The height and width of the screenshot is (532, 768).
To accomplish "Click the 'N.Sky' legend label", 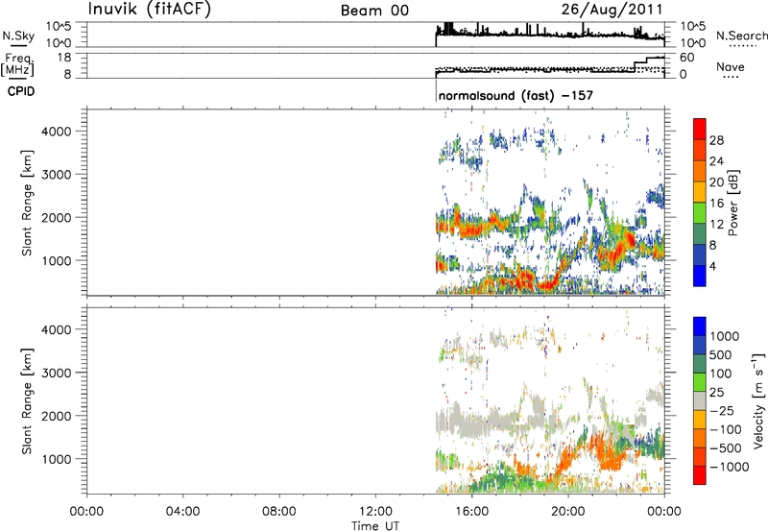I will tap(18, 36).
